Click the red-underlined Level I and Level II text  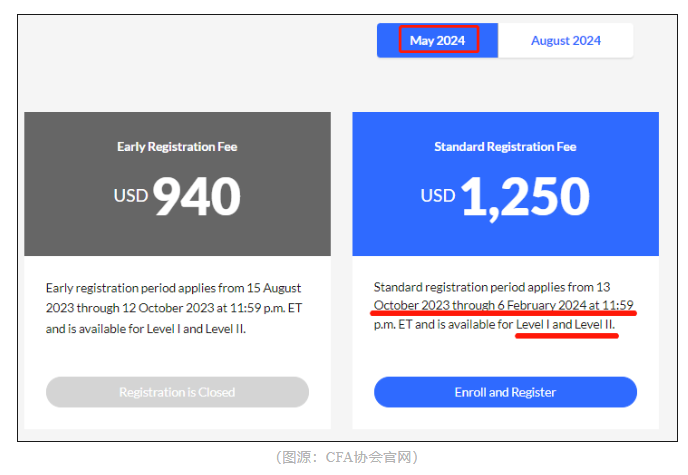coord(566,326)
